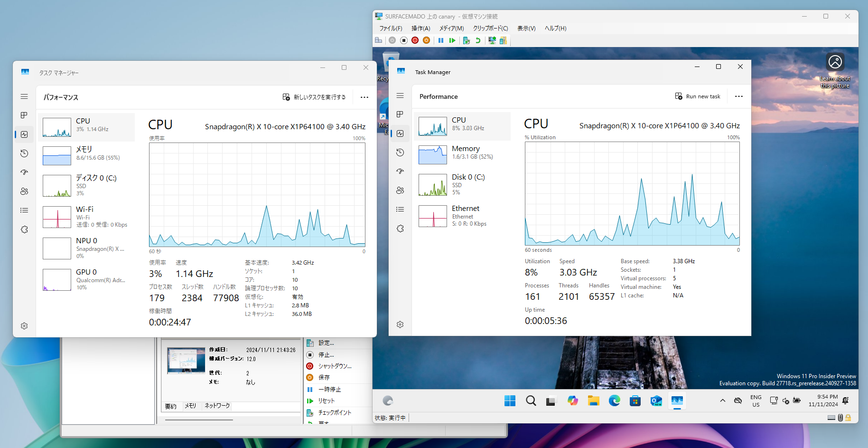Open Search on the guest taskbar

pyautogui.click(x=531, y=401)
